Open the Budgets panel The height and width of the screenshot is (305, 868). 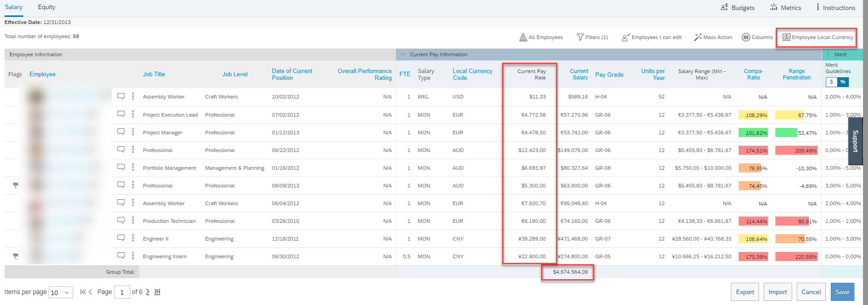(x=738, y=8)
